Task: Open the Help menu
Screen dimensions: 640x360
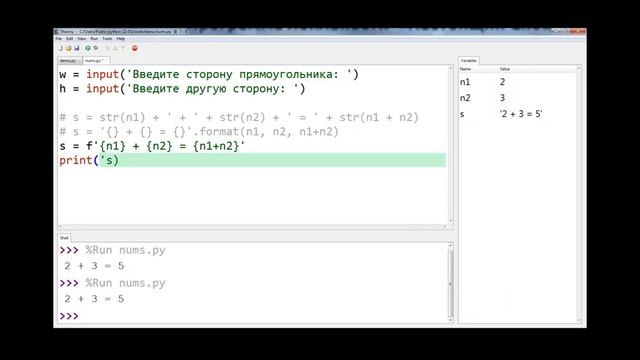Action: [120, 39]
